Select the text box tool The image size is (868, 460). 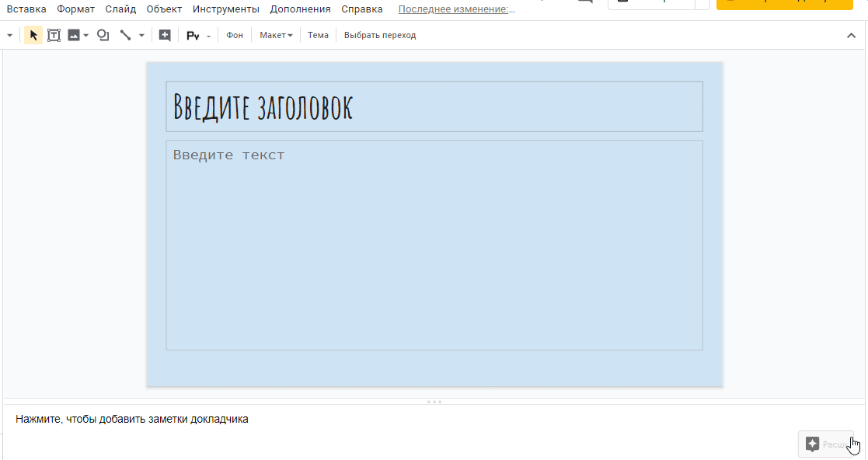(54, 36)
